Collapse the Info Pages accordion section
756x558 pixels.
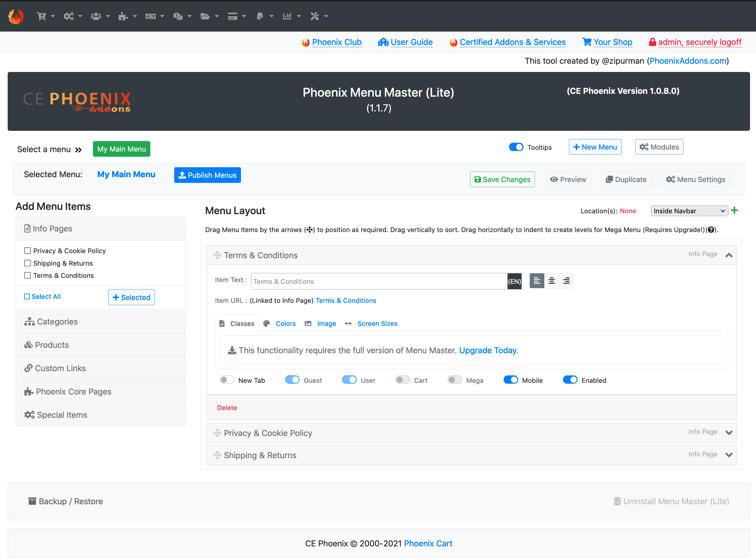101,229
